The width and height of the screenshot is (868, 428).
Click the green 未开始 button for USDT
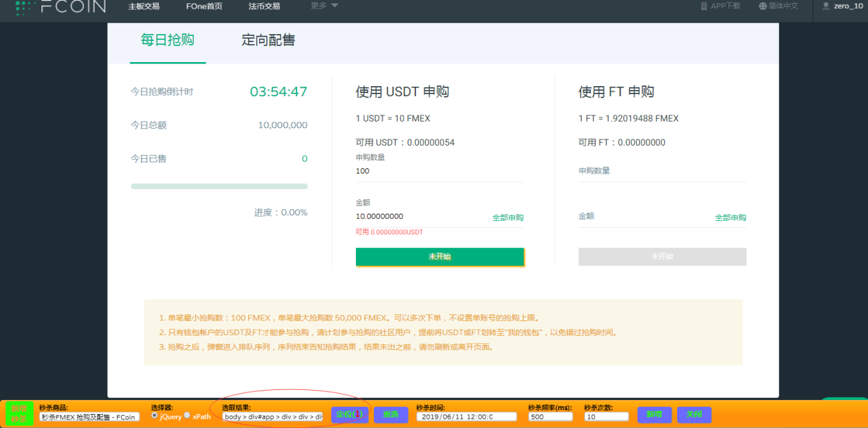coord(440,256)
